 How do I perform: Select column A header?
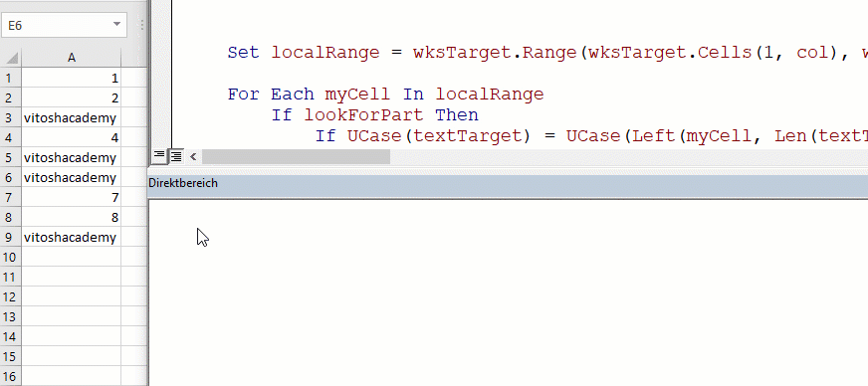point(72,58)
